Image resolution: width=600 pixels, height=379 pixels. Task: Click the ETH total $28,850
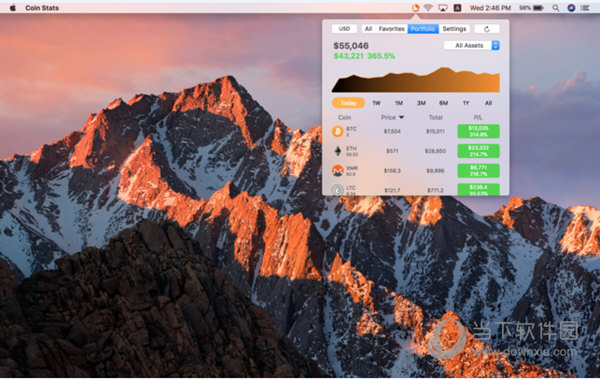(435, 151)
